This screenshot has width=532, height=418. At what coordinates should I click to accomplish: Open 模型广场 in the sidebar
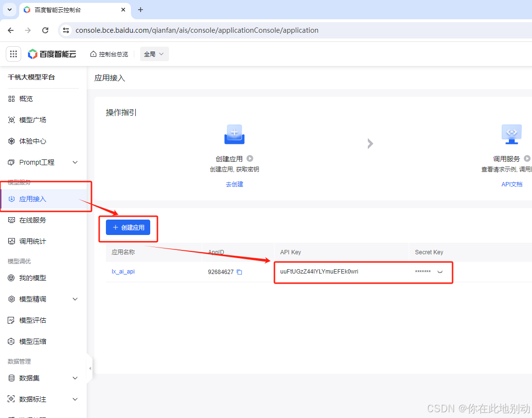click(x=32, y=120)
